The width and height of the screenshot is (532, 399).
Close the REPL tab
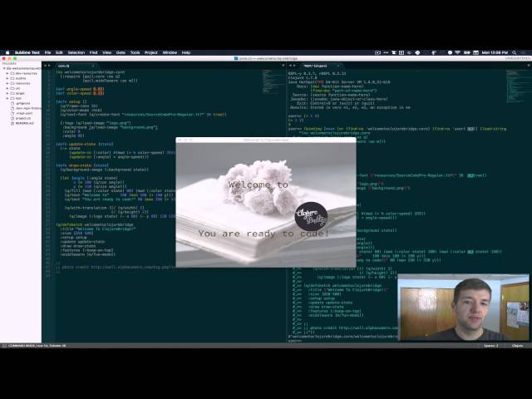pyautogui.click(x=338, y=66)
